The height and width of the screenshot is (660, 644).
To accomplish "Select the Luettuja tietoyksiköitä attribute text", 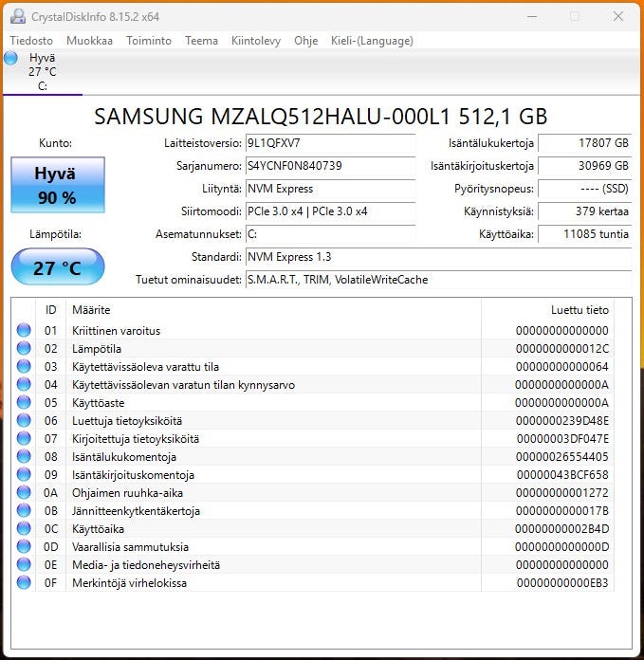I will pyautogui.click(x=127, y=421).
